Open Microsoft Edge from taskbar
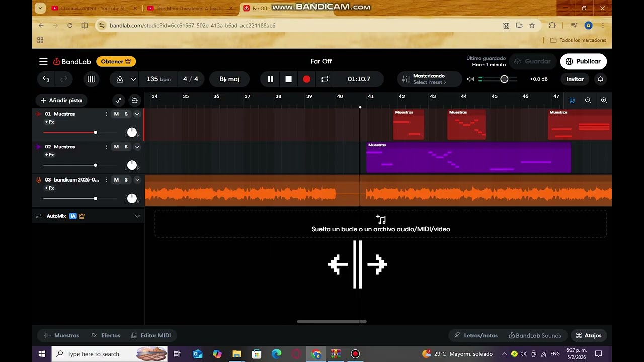The height and width of the screenshot is (362, 644). [276, 354]
